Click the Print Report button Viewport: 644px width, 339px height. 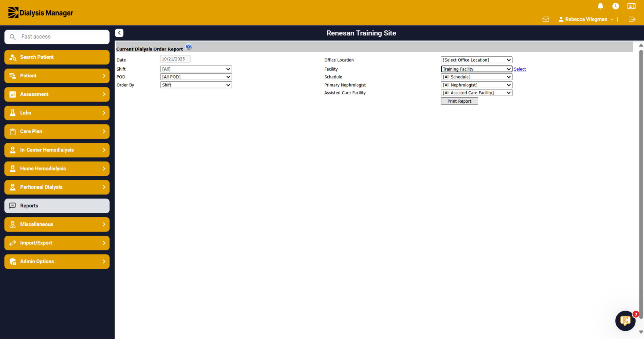[459, 101]
